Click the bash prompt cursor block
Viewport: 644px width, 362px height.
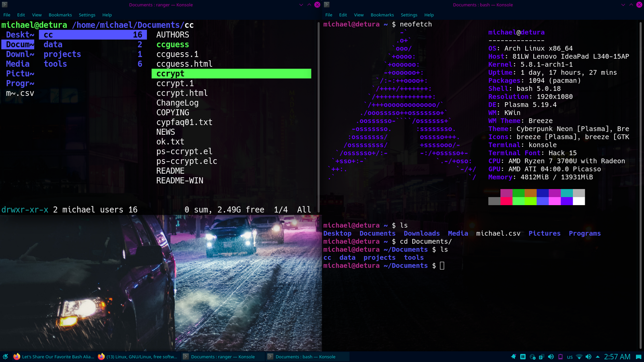point(442,265)
